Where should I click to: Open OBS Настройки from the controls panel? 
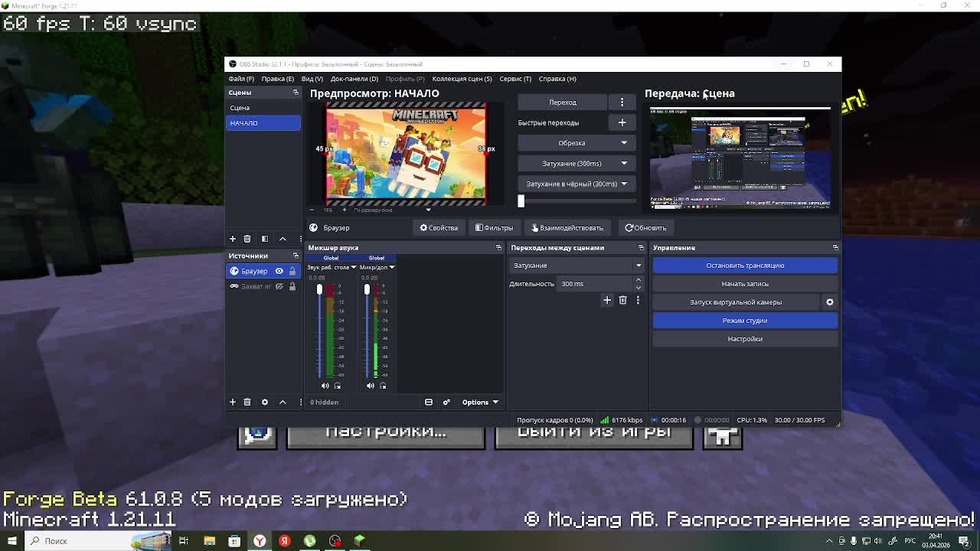[x=745, y=339]
